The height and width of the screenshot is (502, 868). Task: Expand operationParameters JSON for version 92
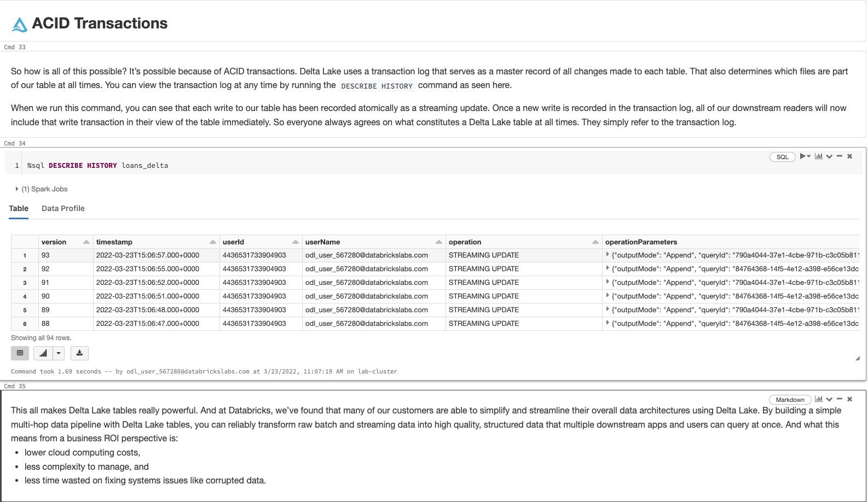click(607, 268)
